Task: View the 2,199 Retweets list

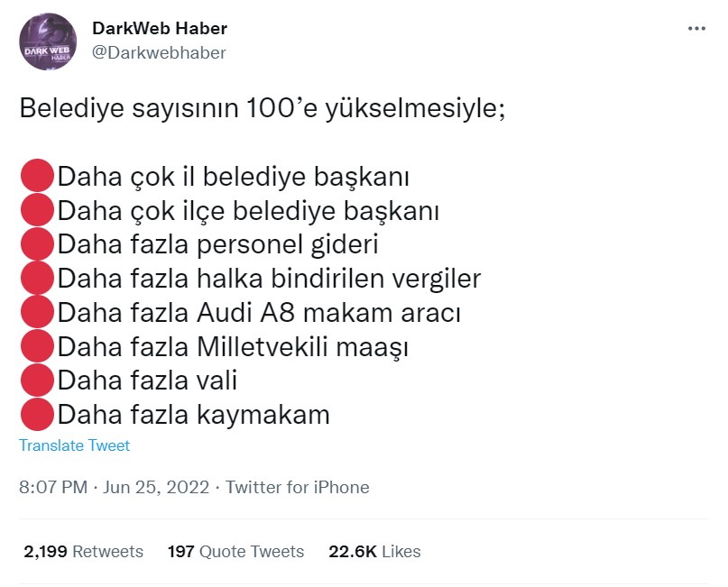Action: coord(83,551)
